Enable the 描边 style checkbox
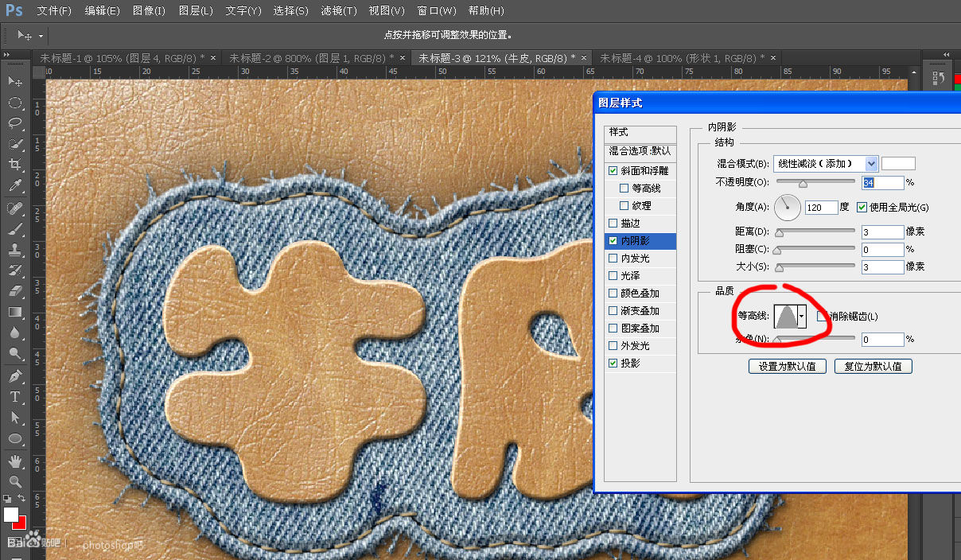This screenshot has height=560, width=961. 613,223
